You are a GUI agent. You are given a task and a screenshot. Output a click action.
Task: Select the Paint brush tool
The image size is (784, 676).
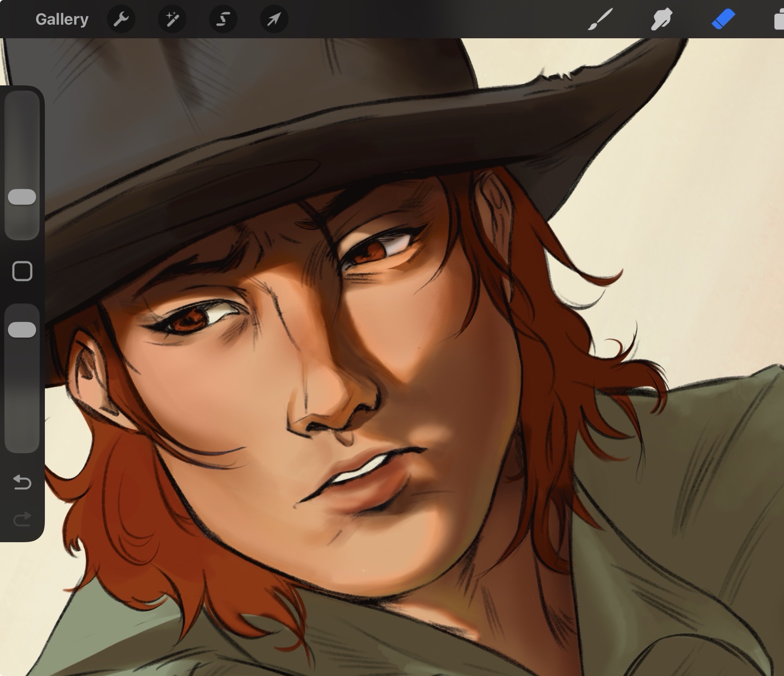600,20
